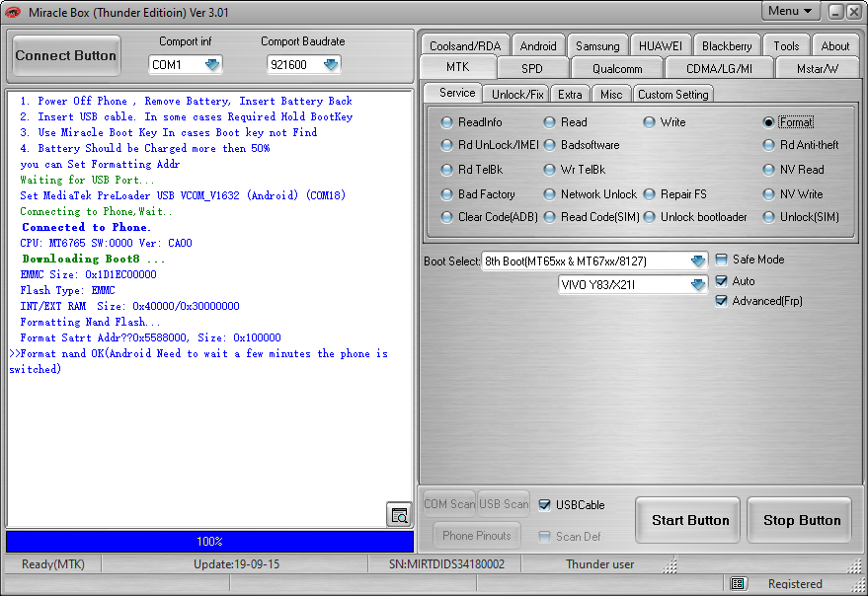Switch to the MTK tab

pyautogui.click(x=458, y=67)
